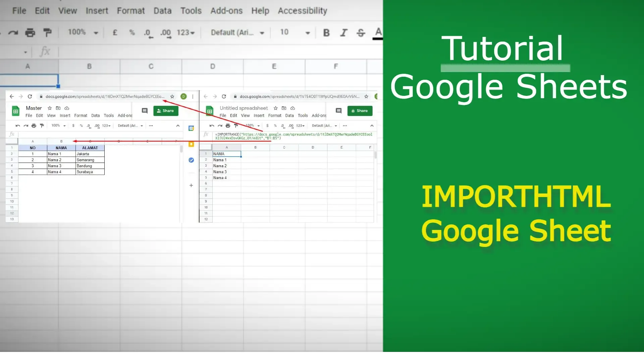The image size is (644, 362).
Task: Open the Accessibility menu at the top
Action: click(303, 11)
